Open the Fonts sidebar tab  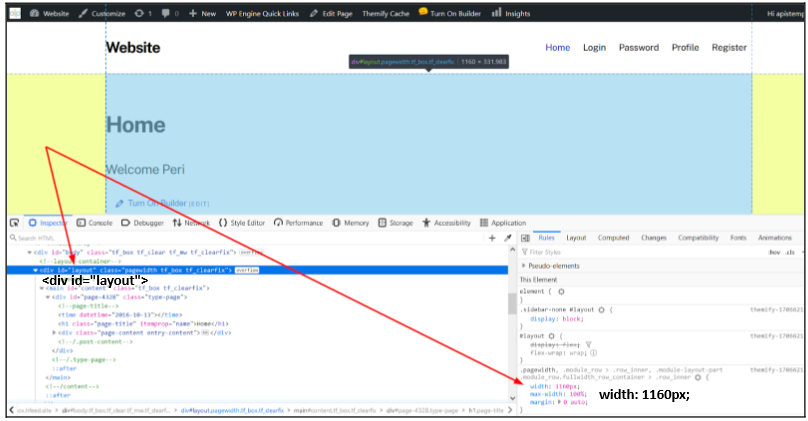[738, 238]
